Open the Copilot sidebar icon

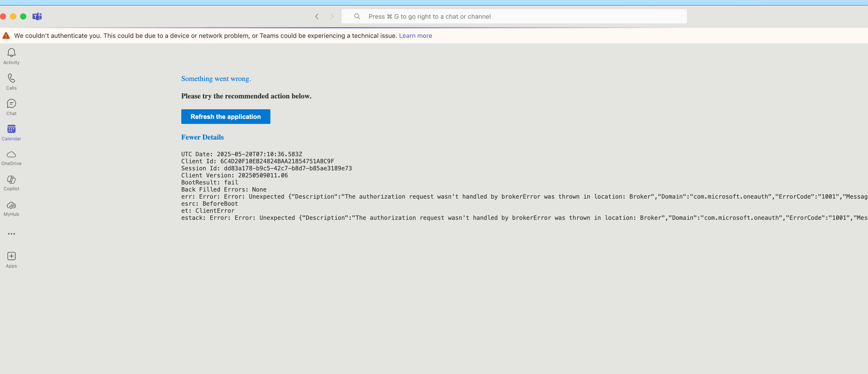pyautogui.click(x=11, y=179)
